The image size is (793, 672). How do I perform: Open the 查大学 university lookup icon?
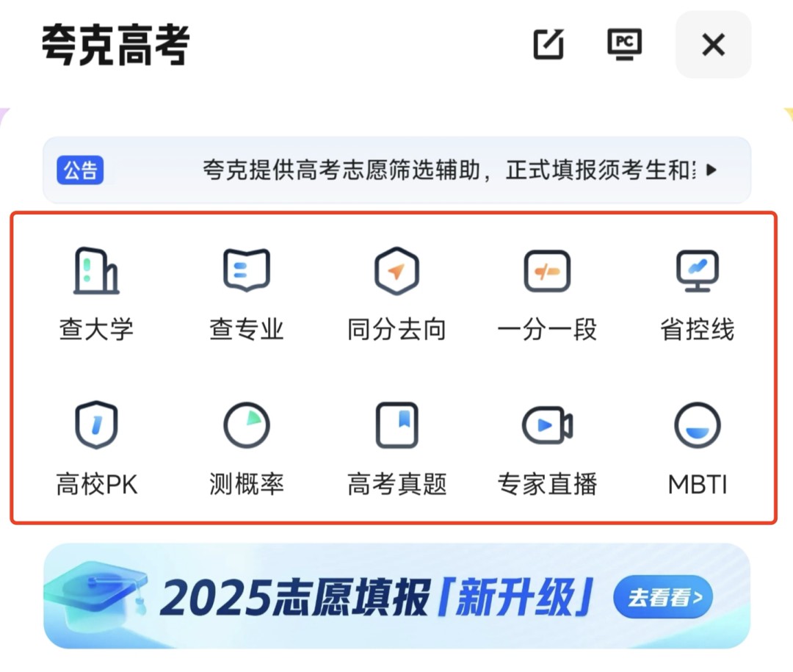[96, 271]
